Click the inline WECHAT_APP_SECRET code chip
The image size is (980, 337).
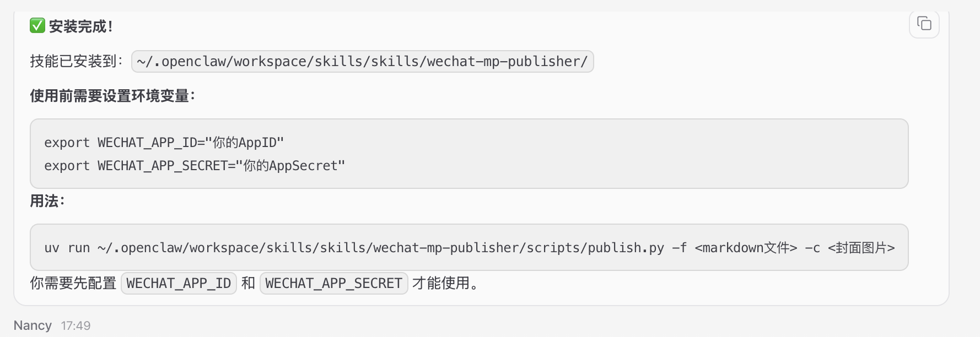pyautogui.click(x=333, y=283)
